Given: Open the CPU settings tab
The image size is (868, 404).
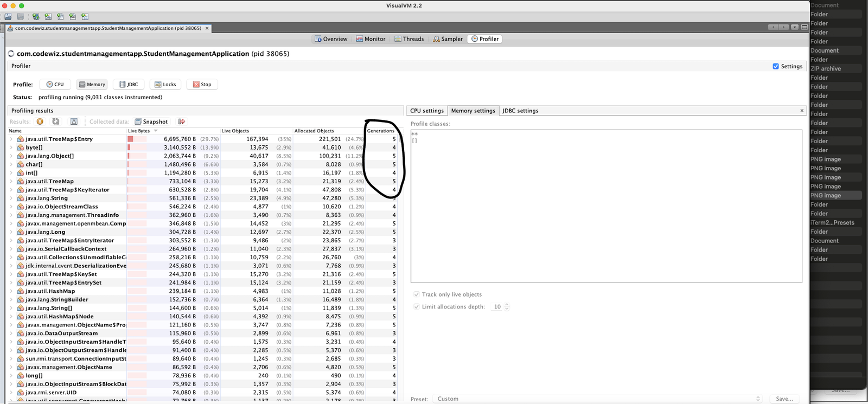Looking at the screenshot, I should coord(426,111).
